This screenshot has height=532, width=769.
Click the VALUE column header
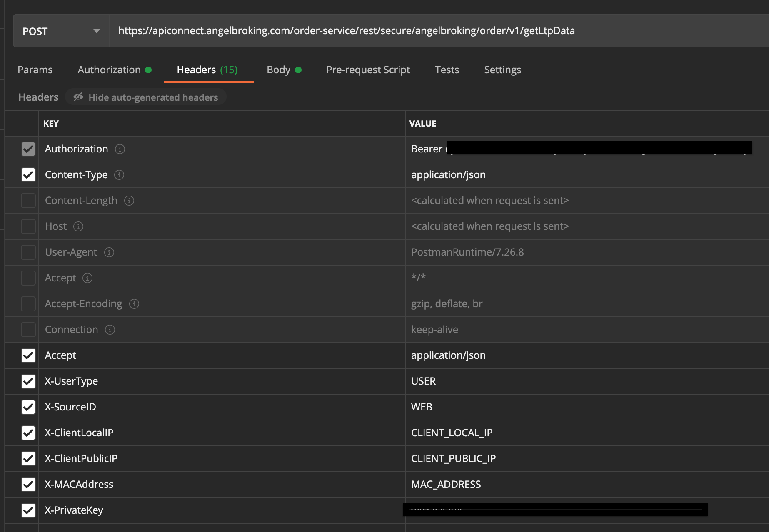[422, 124]
